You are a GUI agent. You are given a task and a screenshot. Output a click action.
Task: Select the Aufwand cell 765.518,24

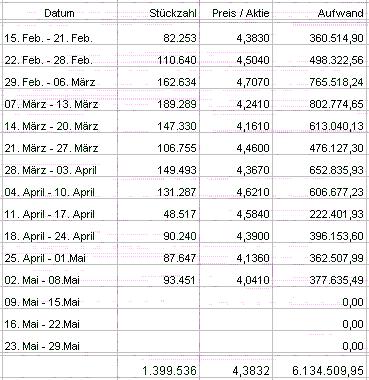click(x=321, y=82)
